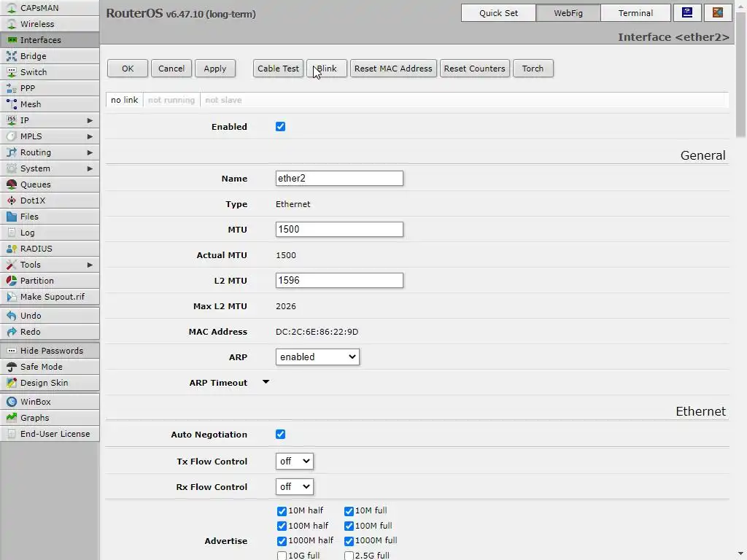Click the WinBox icon in sidebar
Viewport: 747px width, 560px height.
(12, 402)
